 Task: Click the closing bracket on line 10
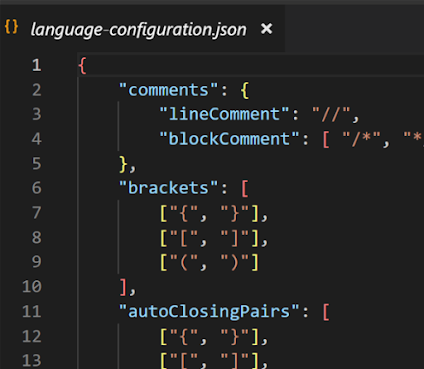point(123,287)
